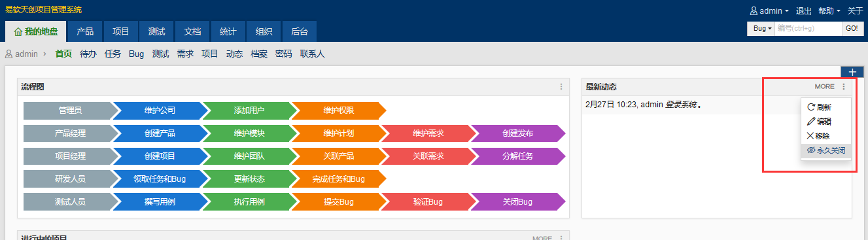Open the Bug search type dropdown
This screenshot has height=240, width=868.
[x=761, y=28]
